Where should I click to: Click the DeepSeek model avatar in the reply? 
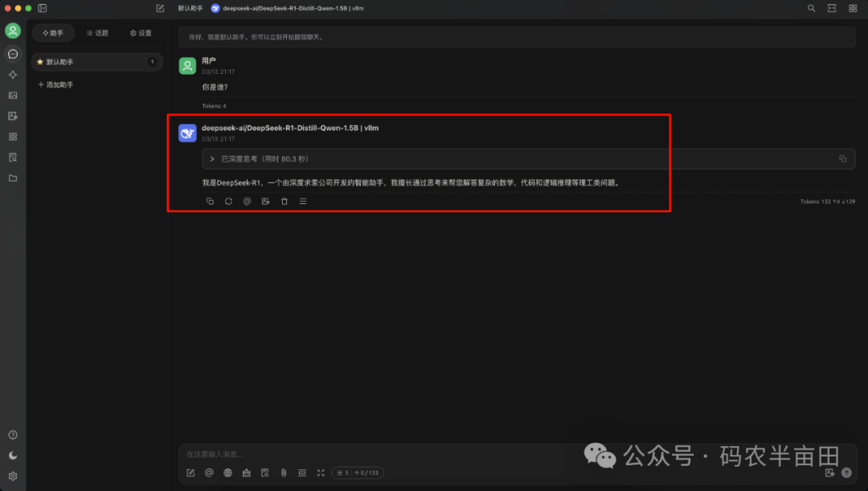tap(187, 133)
